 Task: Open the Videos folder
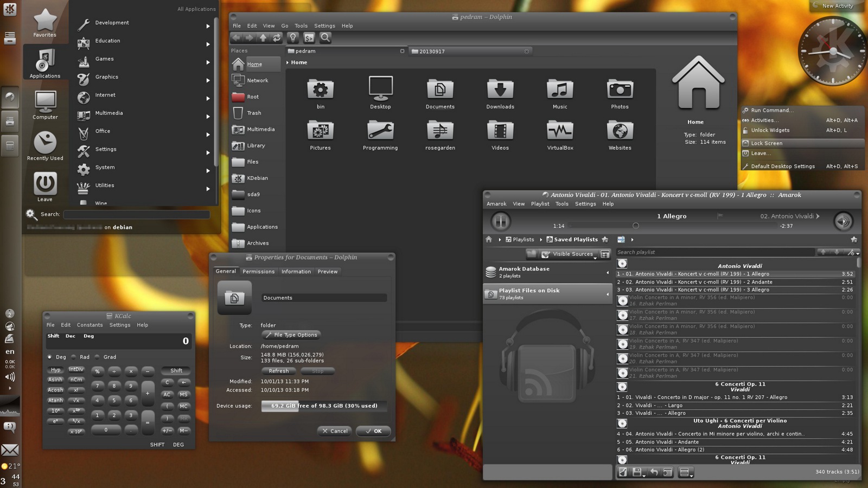500,134
